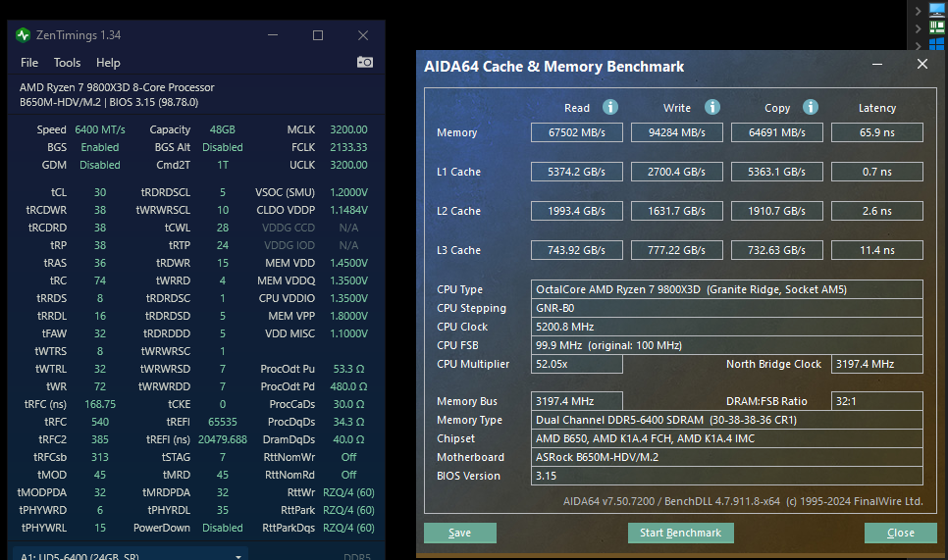Click the blue Windows icon in the side panel
The height and width of the screenshot is (560, 948).
click(936, 44)
